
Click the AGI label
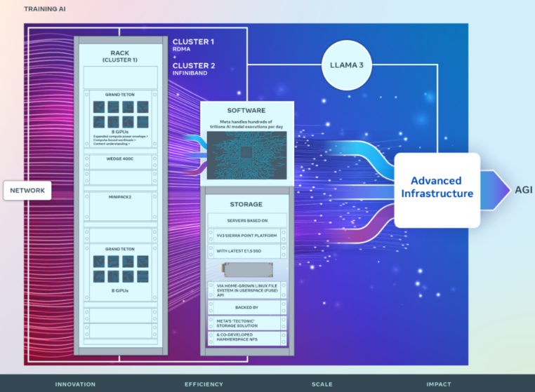523,190
